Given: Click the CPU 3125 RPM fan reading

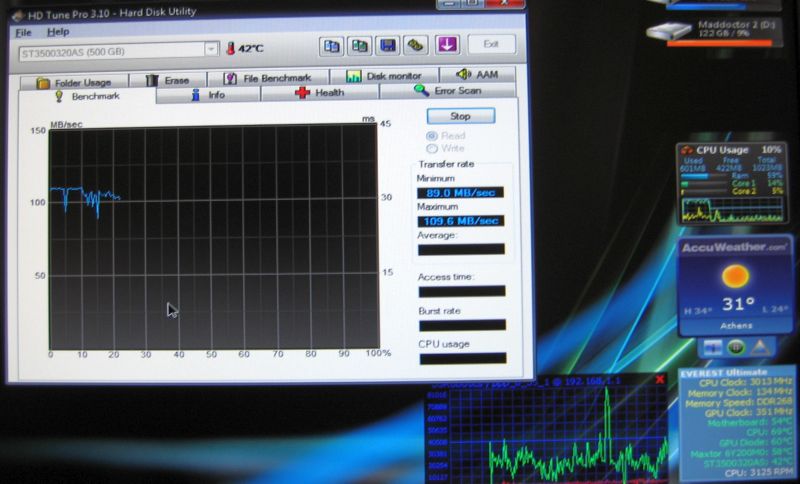Looking at the screenshot, I should 758,474.
